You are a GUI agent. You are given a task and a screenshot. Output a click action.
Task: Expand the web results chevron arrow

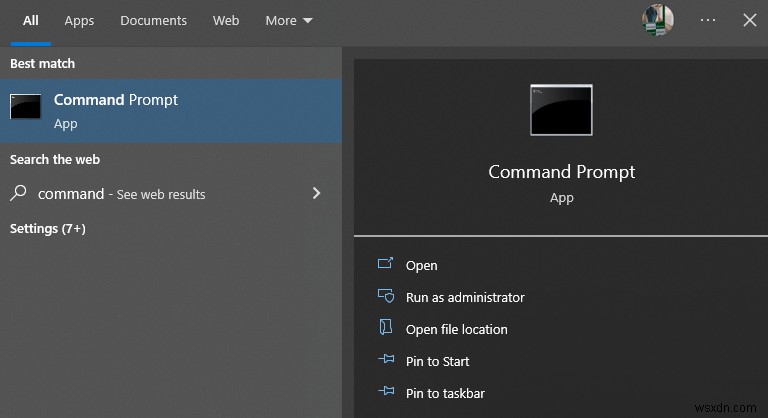click(317, 193)
